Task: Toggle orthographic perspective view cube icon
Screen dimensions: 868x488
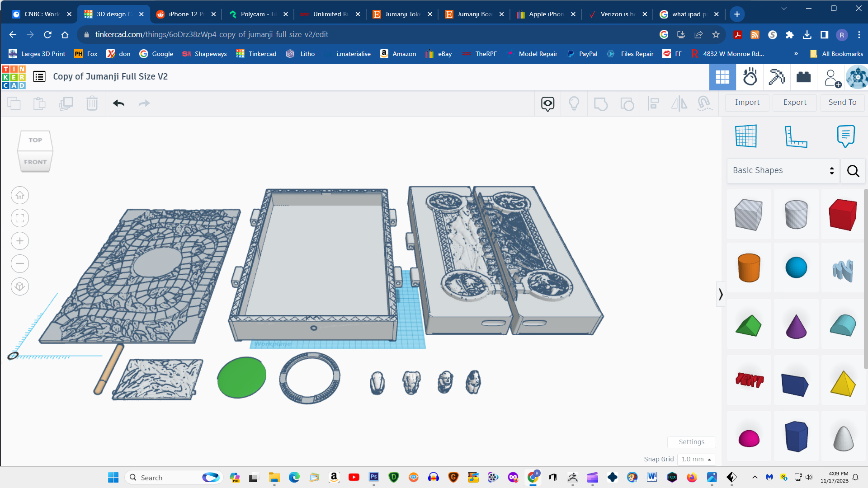Action: pos(20,286)
